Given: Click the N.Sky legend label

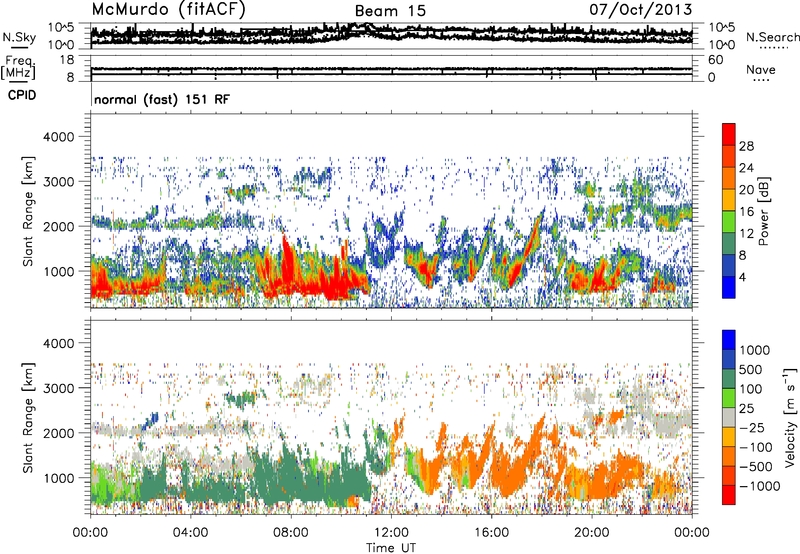Looking at the screenshot, I should (19, 37).
